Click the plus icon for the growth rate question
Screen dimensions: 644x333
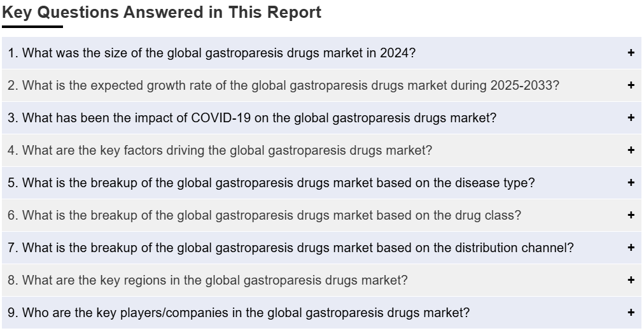coord(631,85)
